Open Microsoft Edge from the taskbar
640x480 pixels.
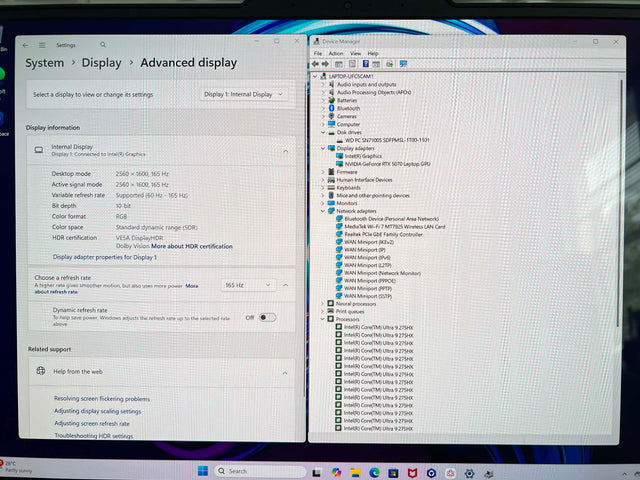(x=374, y=473)
